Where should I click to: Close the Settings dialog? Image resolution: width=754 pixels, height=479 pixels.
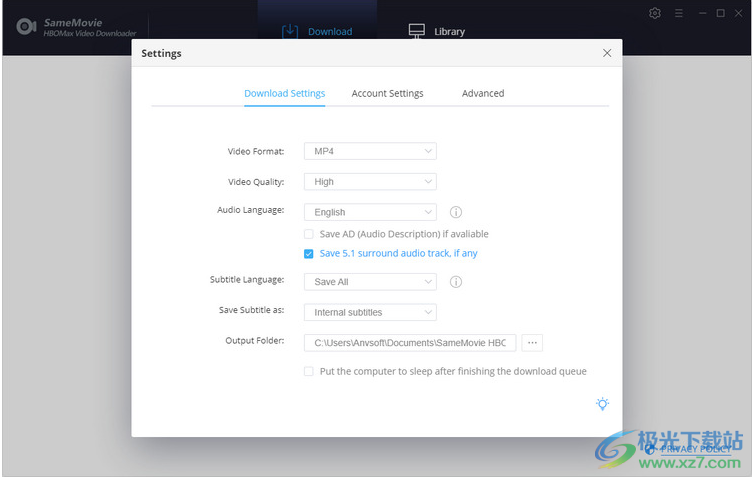tap(607, 53)
